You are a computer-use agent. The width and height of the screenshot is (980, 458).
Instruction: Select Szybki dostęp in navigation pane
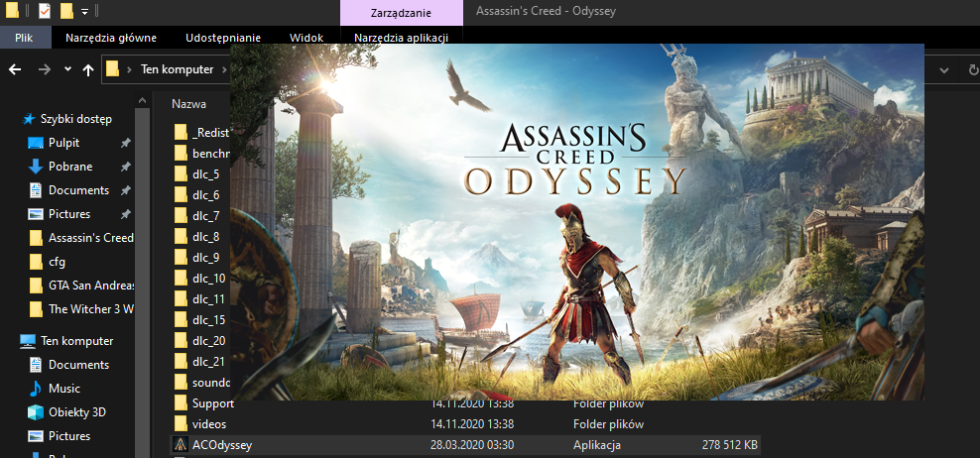click(75, 119)
